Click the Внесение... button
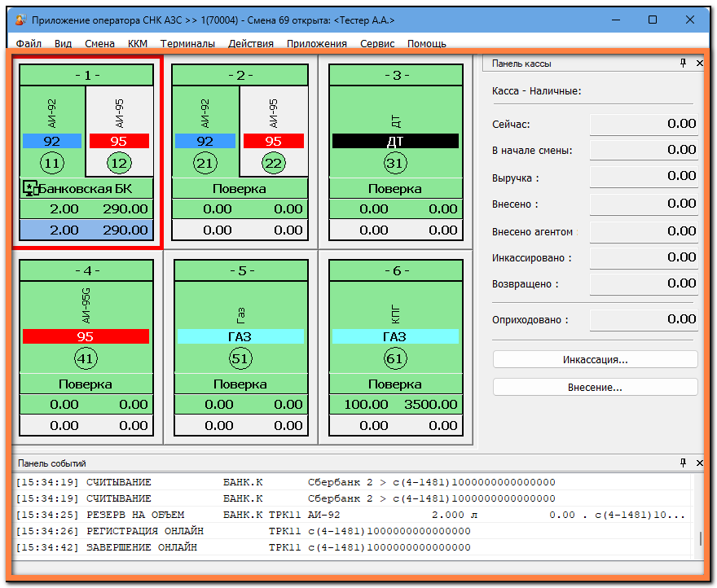This screenshot has width=717, height=588. (x=595, y=387)
